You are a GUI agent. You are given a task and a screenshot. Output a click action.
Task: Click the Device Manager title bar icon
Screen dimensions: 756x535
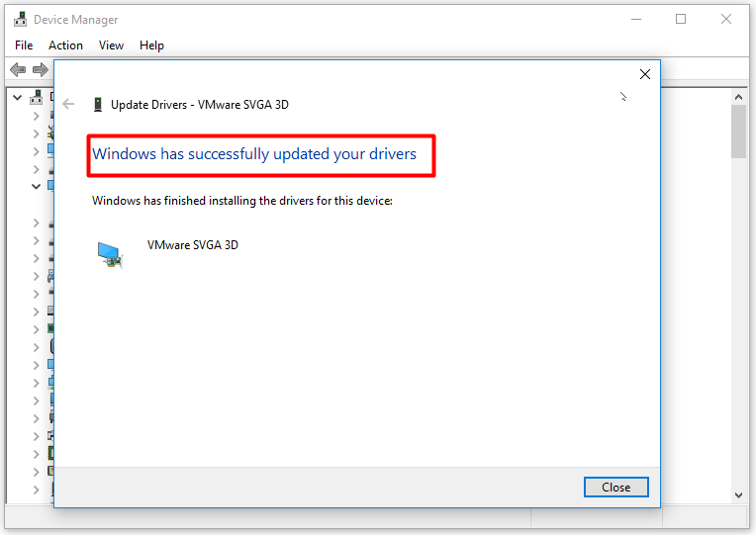[x=20, y=19]
